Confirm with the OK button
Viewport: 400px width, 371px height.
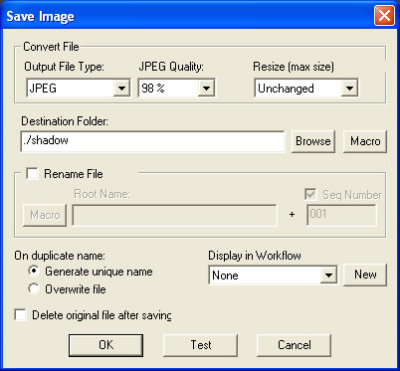[x=106, y=345]
